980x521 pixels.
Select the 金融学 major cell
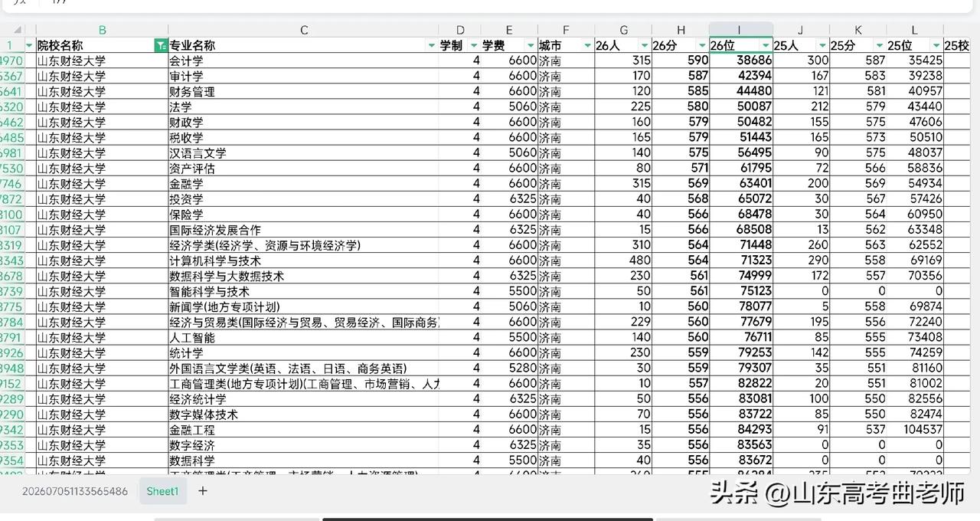[x=303, y=184]
